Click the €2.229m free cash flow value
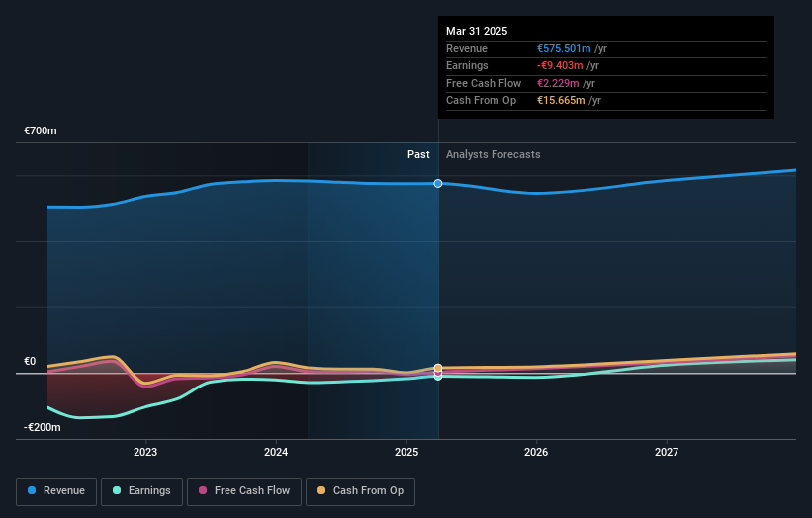Screen dimensions: 812x518 (558, 83)
